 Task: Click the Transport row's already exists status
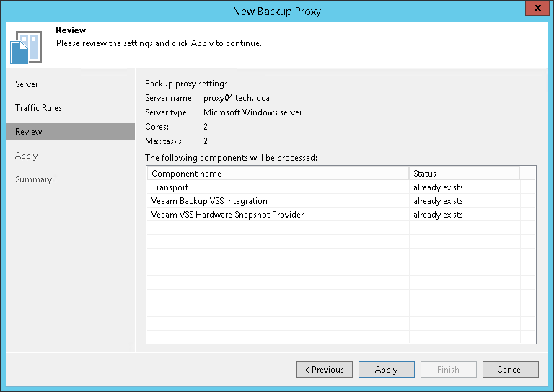point(438,187)
